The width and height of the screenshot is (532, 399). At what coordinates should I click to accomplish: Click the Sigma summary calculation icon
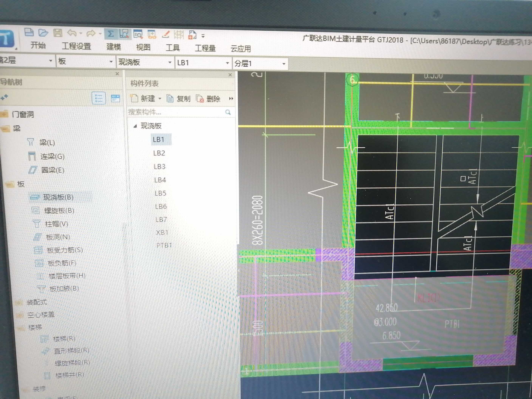(x=111, y=34)
